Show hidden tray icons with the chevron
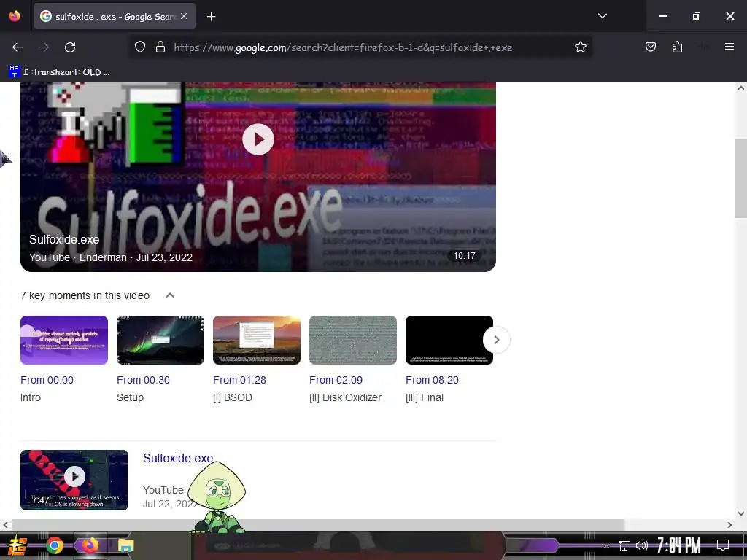Viewport: 747px width, 560px height. (606, 545)
